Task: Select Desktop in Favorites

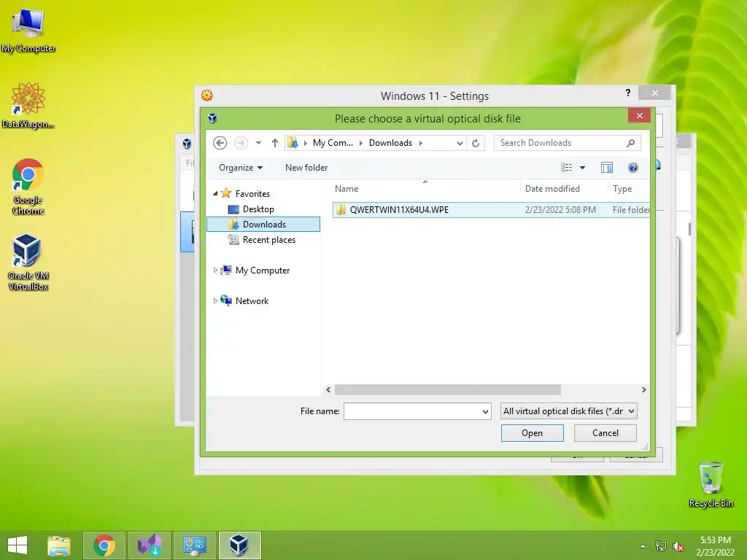Action: tap(258, 209)
